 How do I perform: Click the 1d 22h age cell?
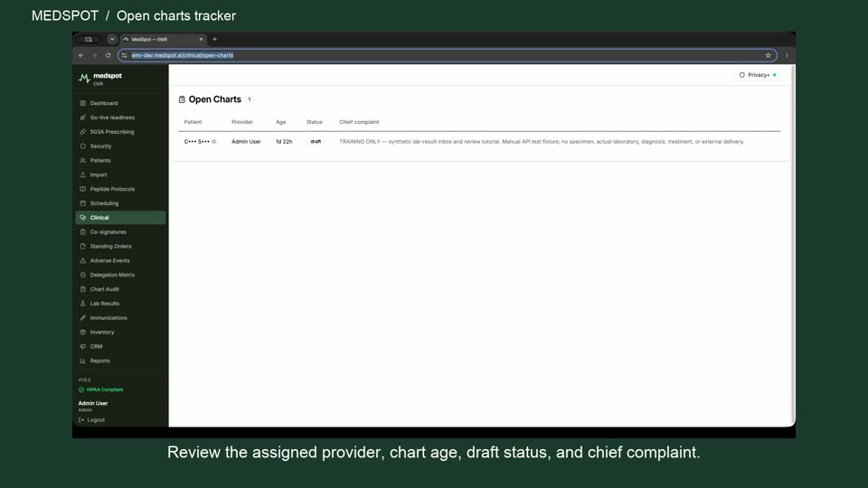[283, 142]
